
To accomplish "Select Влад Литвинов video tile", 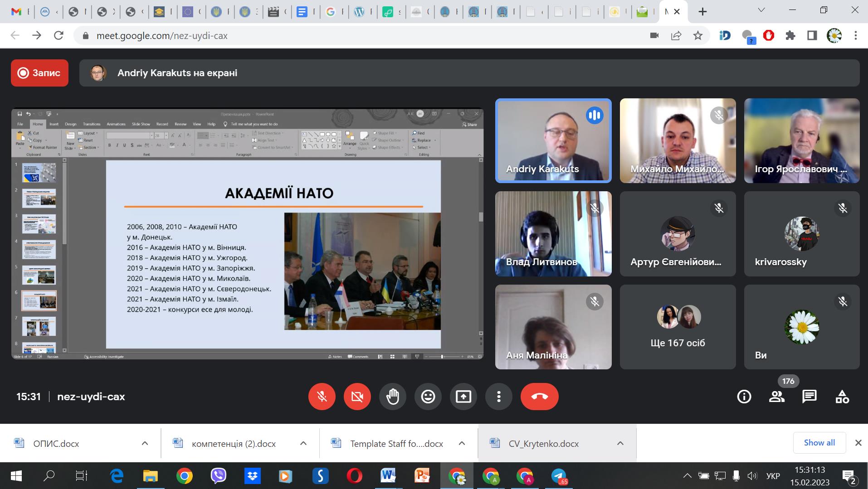I will pyautogui.click(x=553, y=234).
